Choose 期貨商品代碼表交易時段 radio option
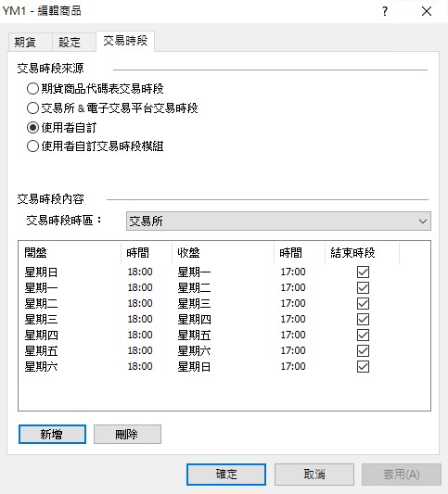448x494 pixels. tap(96, 89)
